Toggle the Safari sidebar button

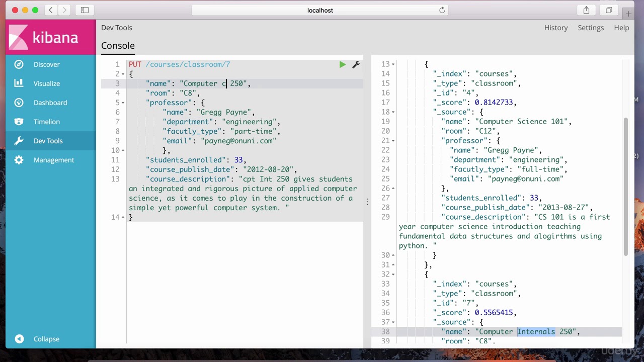pos(85,10)
